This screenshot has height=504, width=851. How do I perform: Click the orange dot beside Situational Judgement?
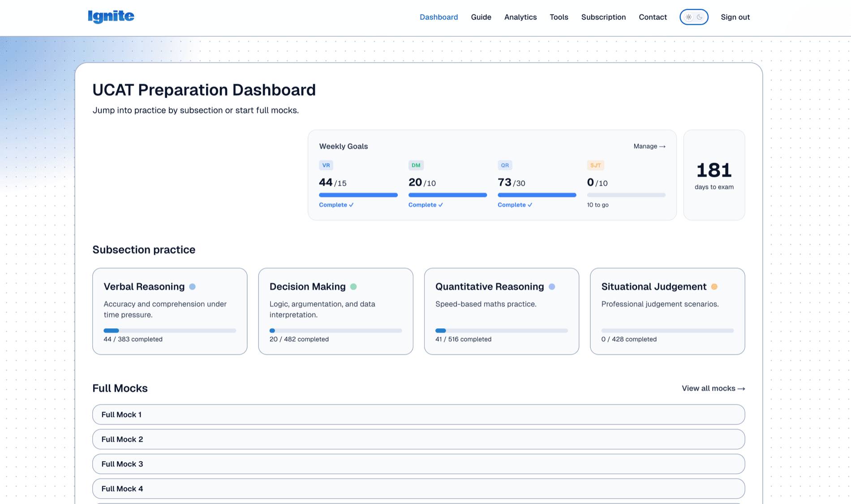714,286
